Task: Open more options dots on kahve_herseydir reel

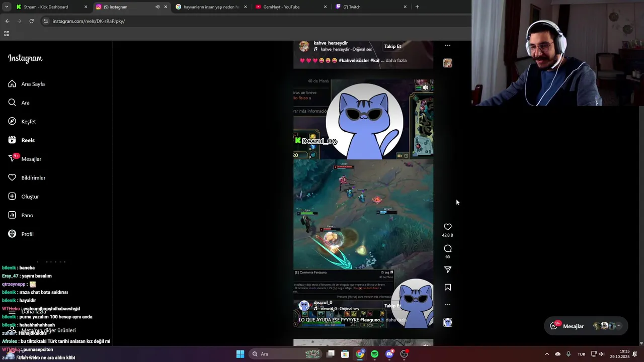Action: pos(447,45)
